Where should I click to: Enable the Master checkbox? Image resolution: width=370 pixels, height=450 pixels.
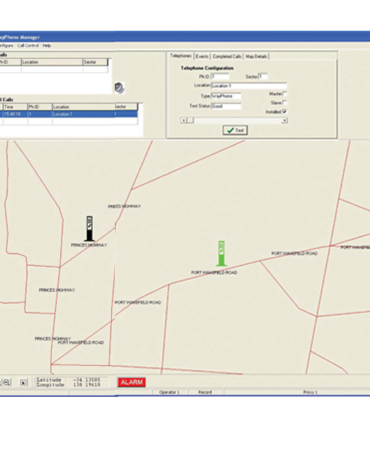point(285,94)
